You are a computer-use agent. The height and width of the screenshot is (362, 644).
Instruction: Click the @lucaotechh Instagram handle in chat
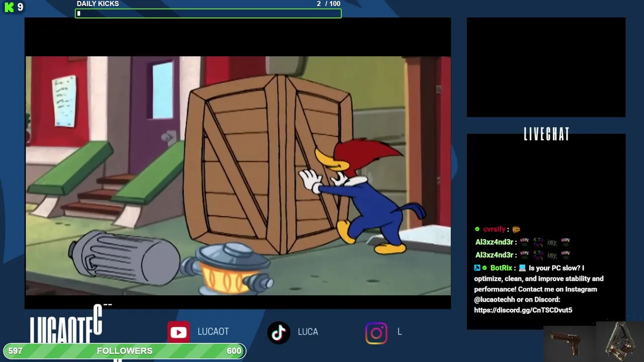click(495, 300)
